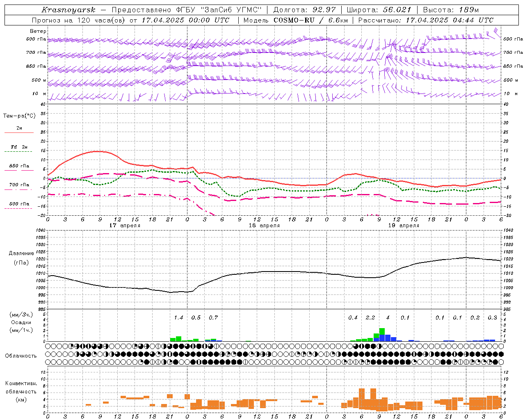Click the Облачность cloud cover label
525x420 pixels.
point(21,356)
